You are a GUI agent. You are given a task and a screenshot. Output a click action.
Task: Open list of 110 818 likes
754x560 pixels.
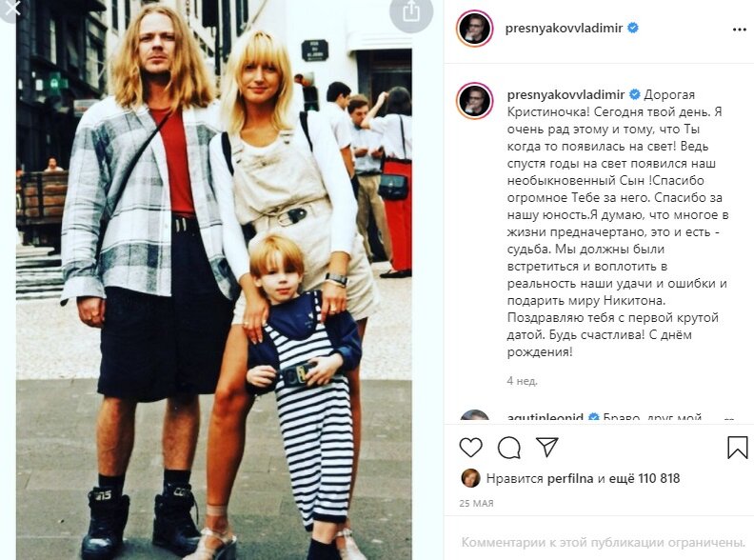pyautogui.click(x=645, y=478)
